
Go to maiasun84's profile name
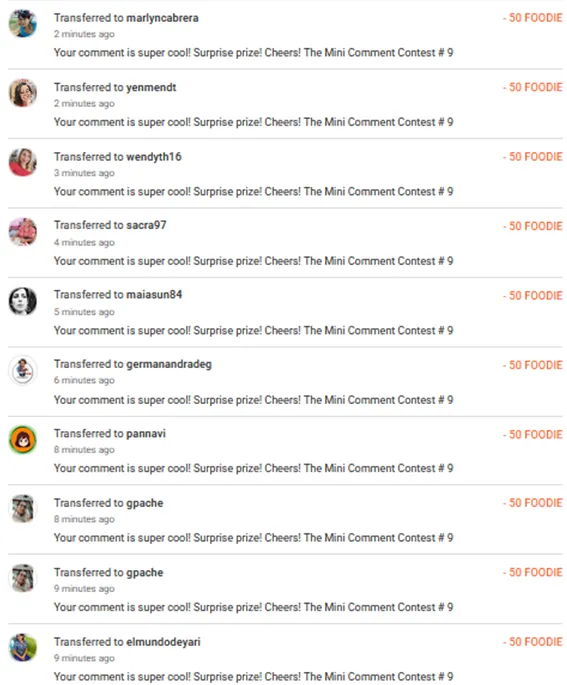[154, 294]
